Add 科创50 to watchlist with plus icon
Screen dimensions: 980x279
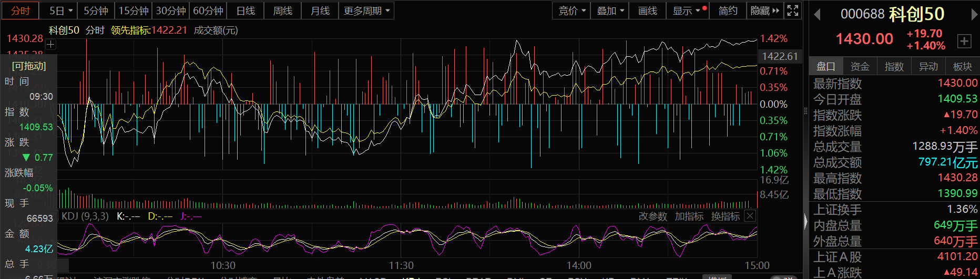(x=964, y=41)
